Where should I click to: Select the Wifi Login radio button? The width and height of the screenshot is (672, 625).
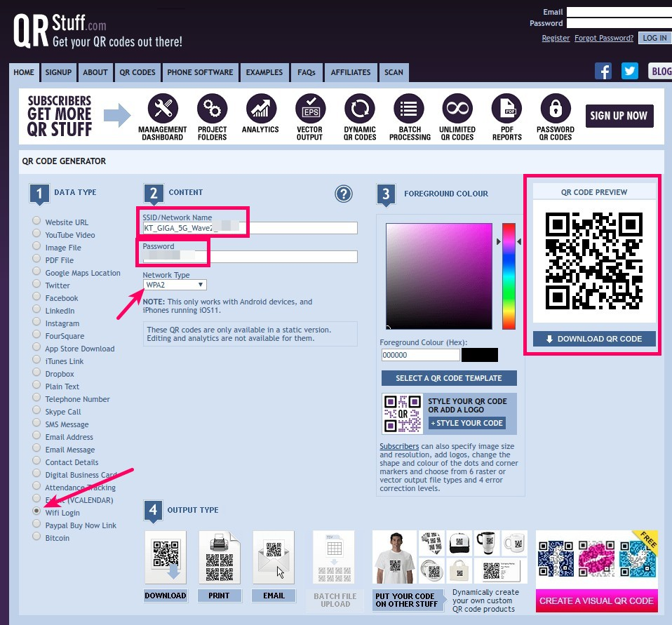(x=37, y=511)
